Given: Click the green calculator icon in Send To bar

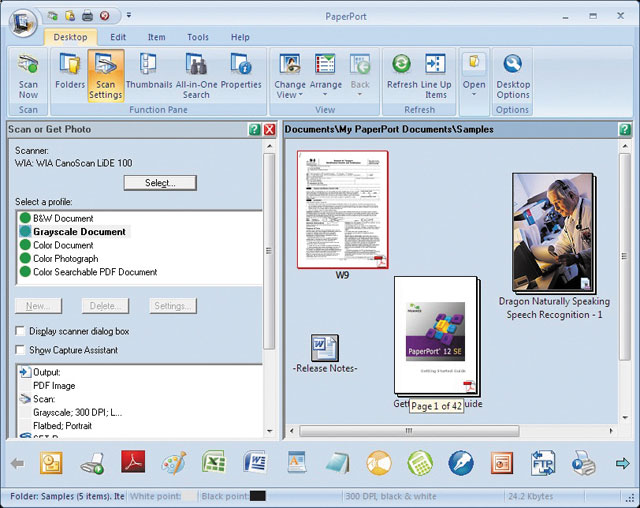Looking at the screenshot, I should pyautogui.click(x=420, y=463).
